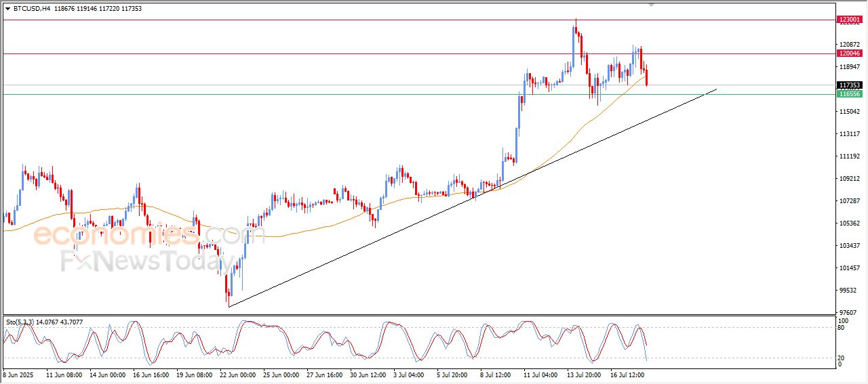Click the gray chart shift marker triangle at the top
Viewport: 868px width, 384px height.
(x=652, y=5)
